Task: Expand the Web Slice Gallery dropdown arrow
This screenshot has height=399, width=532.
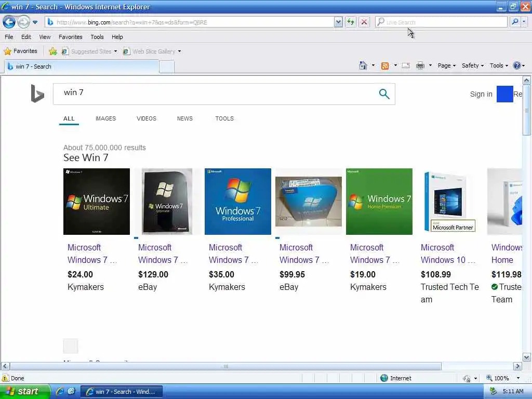Action: coord(179,51)
